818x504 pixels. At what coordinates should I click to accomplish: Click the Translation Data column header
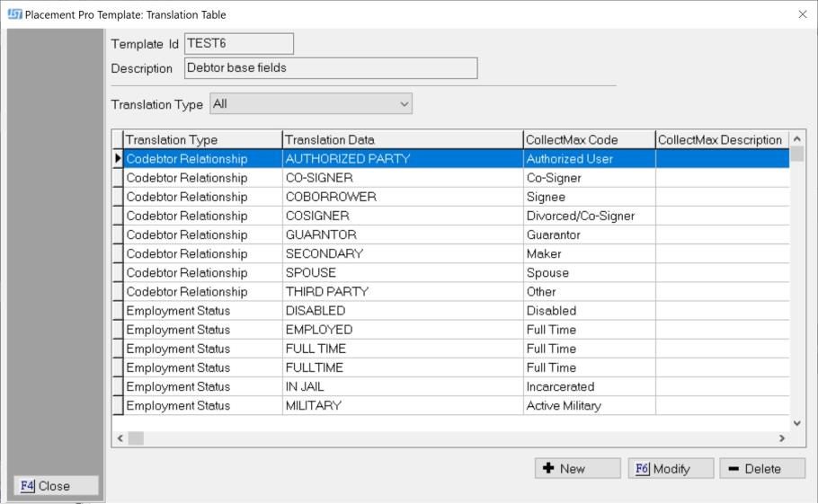point(402,140)
